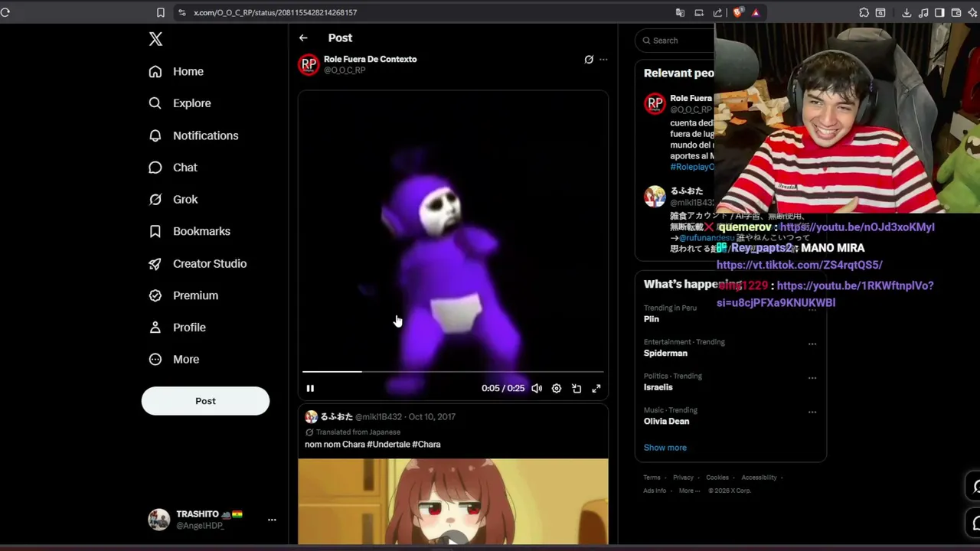Open Premium in the sidebar
Viewport: 980px width, 551px height.
pyautogui.click(x=184, y=295)
